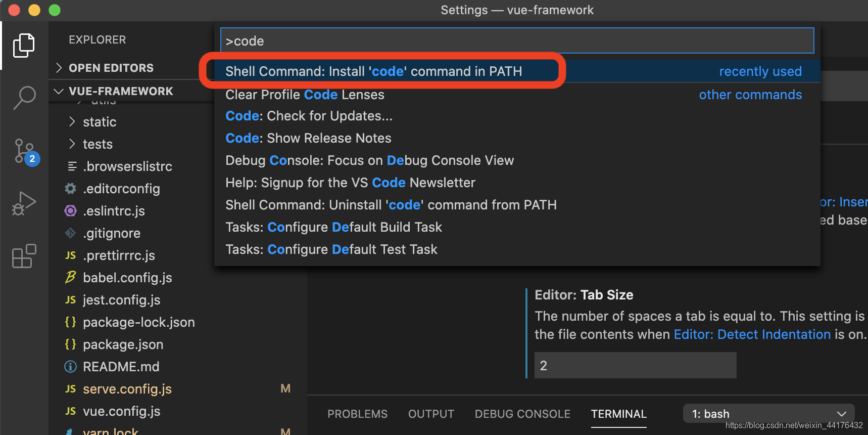Screen dimensions: 868x435
Task: Run Shell Command: Install 'code' command in PATH
Action: click(374, 71)
